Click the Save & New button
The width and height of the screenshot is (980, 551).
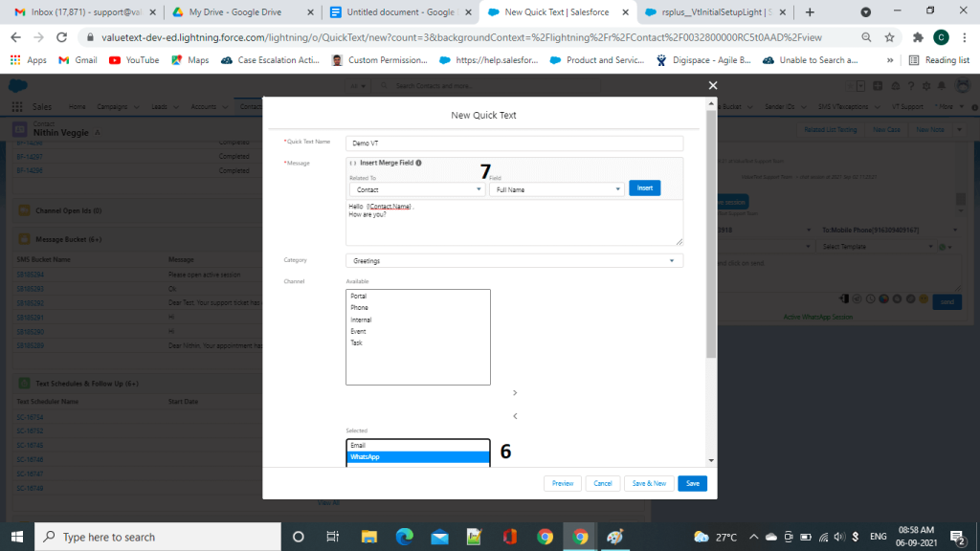pyautogui.click(x=649, y=483)
